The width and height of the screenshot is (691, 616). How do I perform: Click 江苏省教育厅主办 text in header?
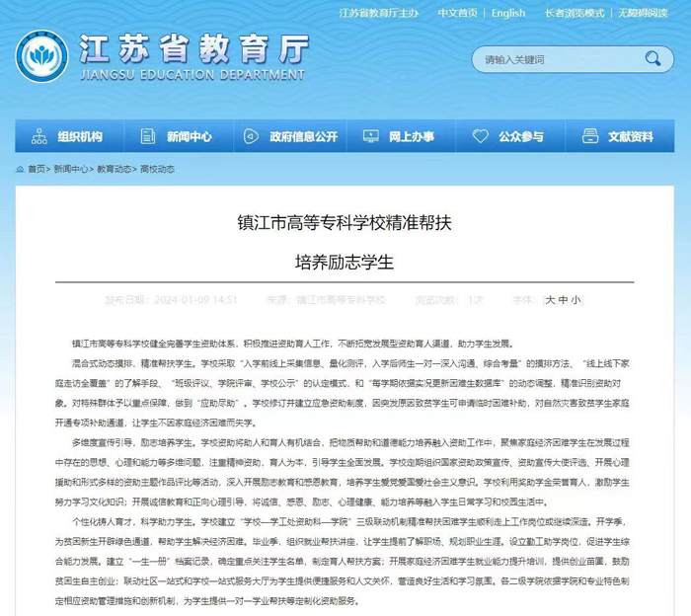pyautogui.click(x=378, y=13)
